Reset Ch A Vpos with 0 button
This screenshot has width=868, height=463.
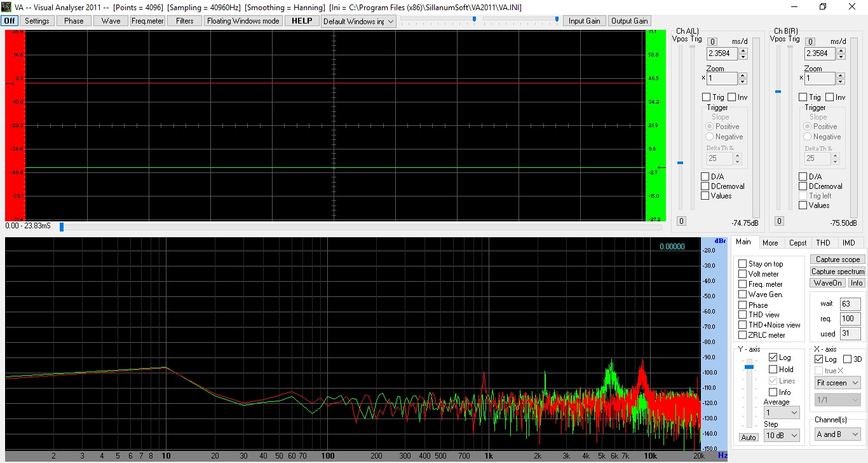pyautogui.click(x=681, y=221)
